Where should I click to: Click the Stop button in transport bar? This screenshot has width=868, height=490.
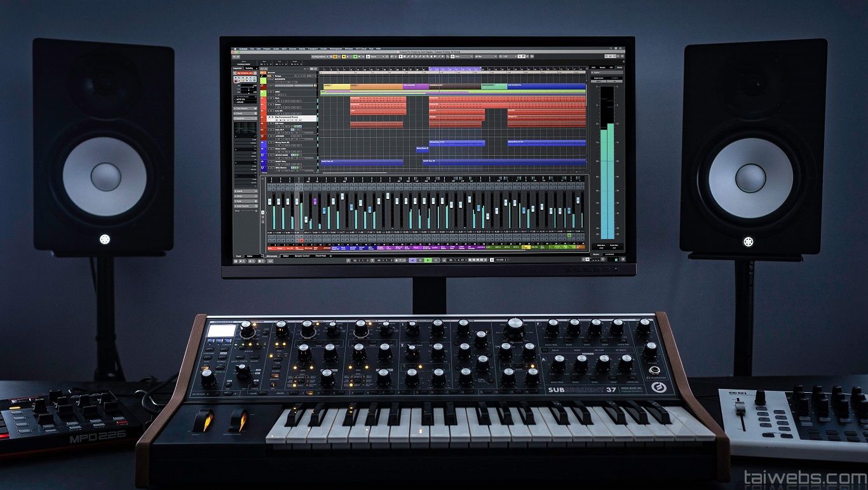[x=419, y=260]
